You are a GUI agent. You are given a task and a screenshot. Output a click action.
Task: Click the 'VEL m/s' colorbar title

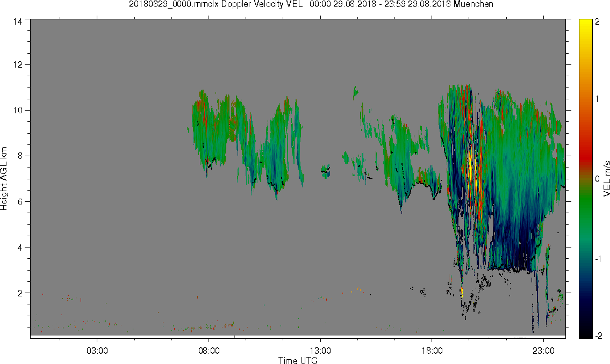point(606,178)
